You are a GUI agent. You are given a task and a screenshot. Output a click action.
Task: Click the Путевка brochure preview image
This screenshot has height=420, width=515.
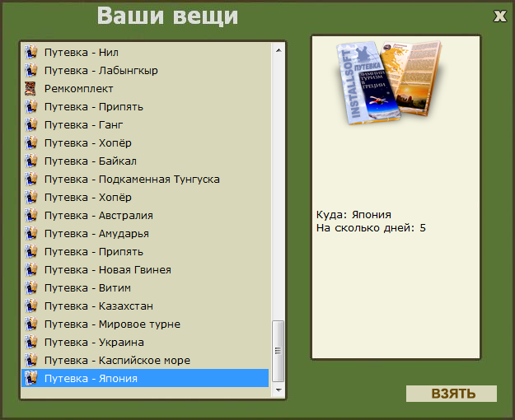pyautogui.click(x=389, y=82)
